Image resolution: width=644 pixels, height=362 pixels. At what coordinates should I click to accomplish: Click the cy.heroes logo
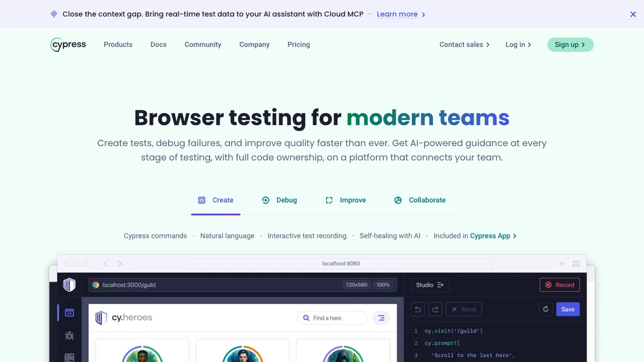click(x=124, y=318)
